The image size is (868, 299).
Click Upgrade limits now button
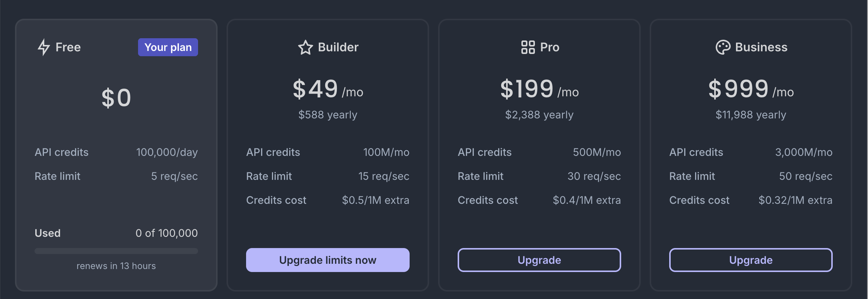[328, 260]
